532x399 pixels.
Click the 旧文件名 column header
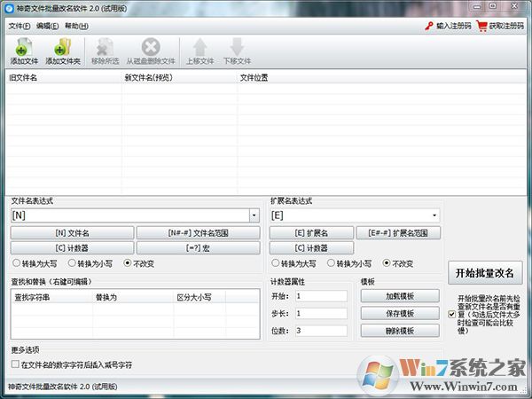coord(64,78)
